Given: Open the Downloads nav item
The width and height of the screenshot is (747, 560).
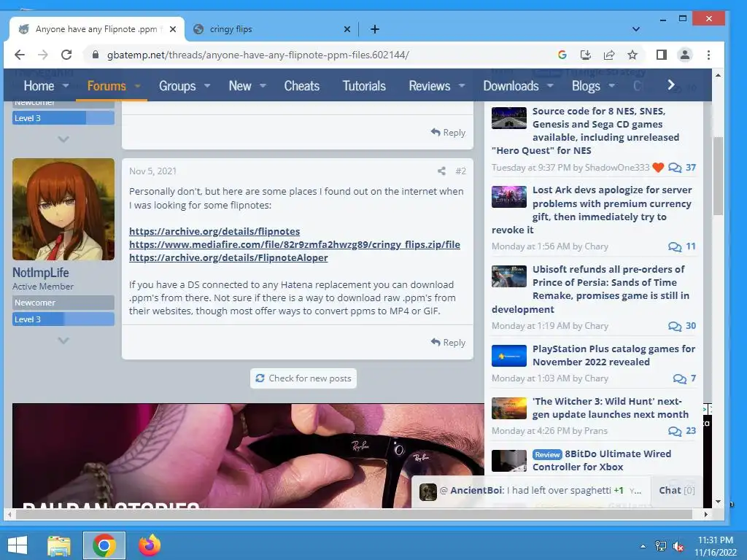Looking at the screenshot, I should (x=511, y=86).
